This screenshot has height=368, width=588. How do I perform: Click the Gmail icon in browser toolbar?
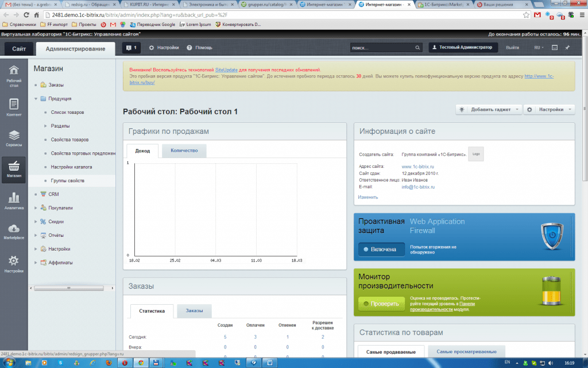point(537,15)
